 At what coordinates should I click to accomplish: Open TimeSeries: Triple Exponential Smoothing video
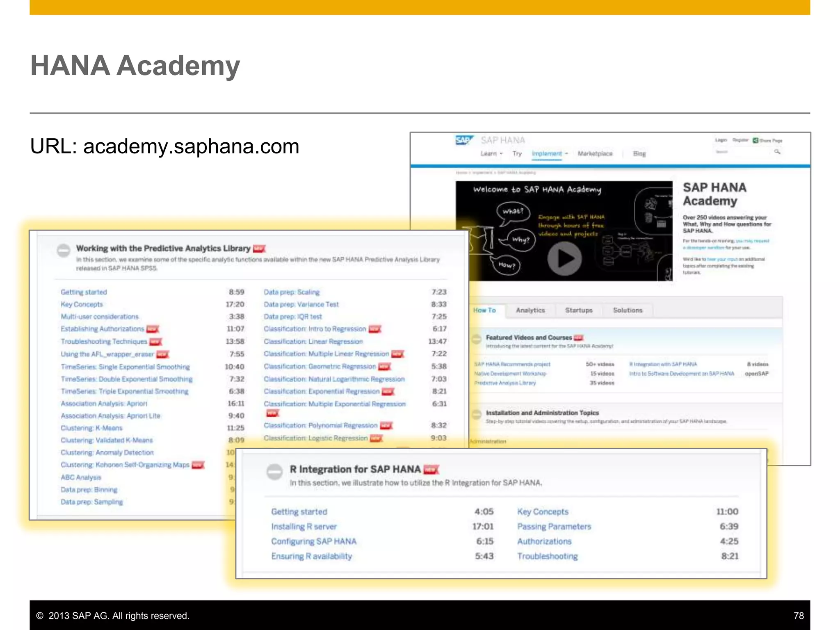[124, 391]
